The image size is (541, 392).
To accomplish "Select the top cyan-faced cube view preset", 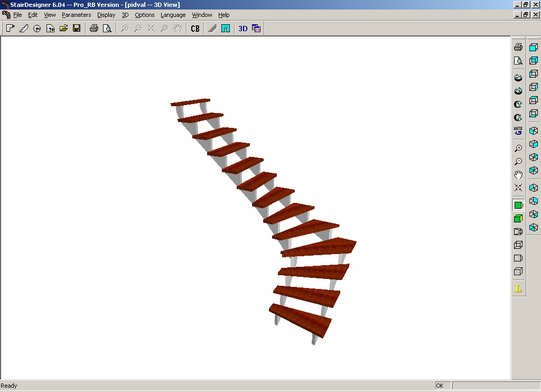I will coord(534,47).
